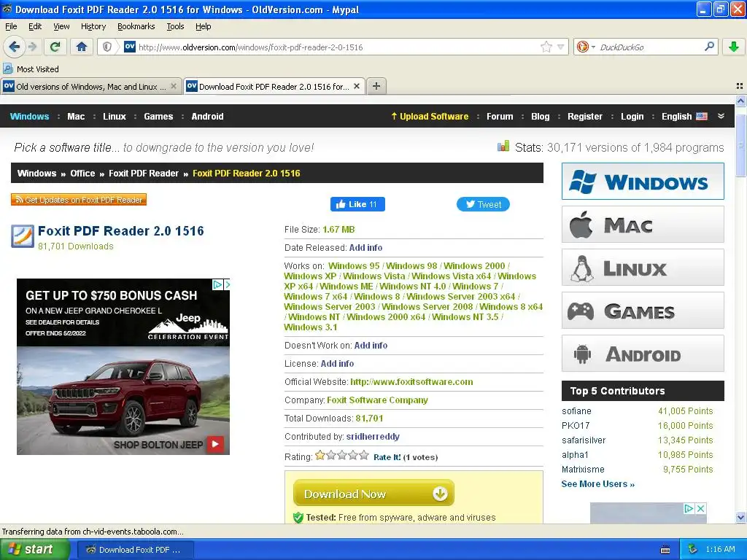Open the Bookmarks menu
Image resolution: width=747 pixels, height=560 pixels.
pos(136,26)
